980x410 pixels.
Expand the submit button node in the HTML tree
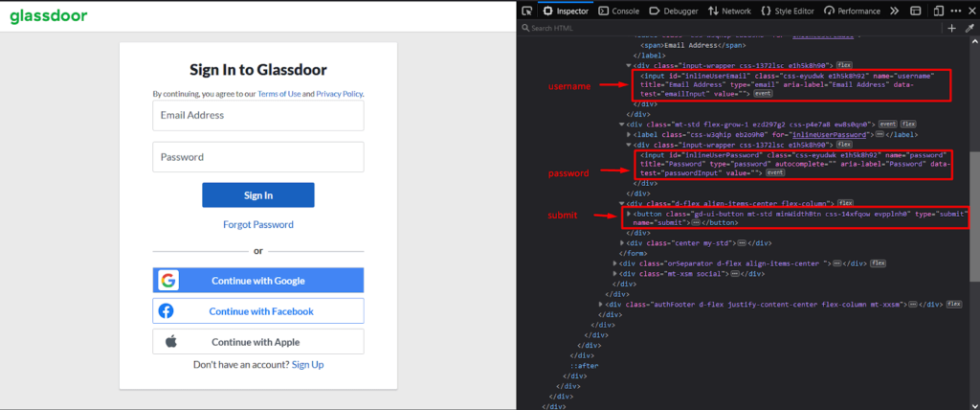pyautogui.click(x=628, y=214)
